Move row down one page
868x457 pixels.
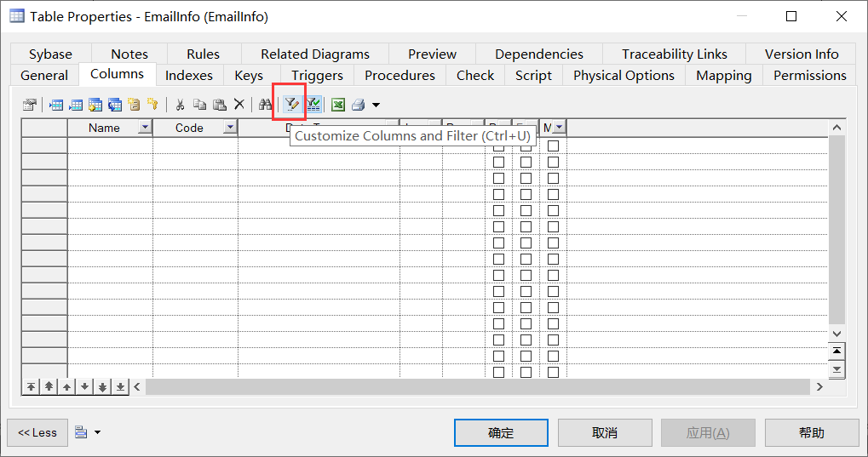pyautogui.click(x=102, y=386)
